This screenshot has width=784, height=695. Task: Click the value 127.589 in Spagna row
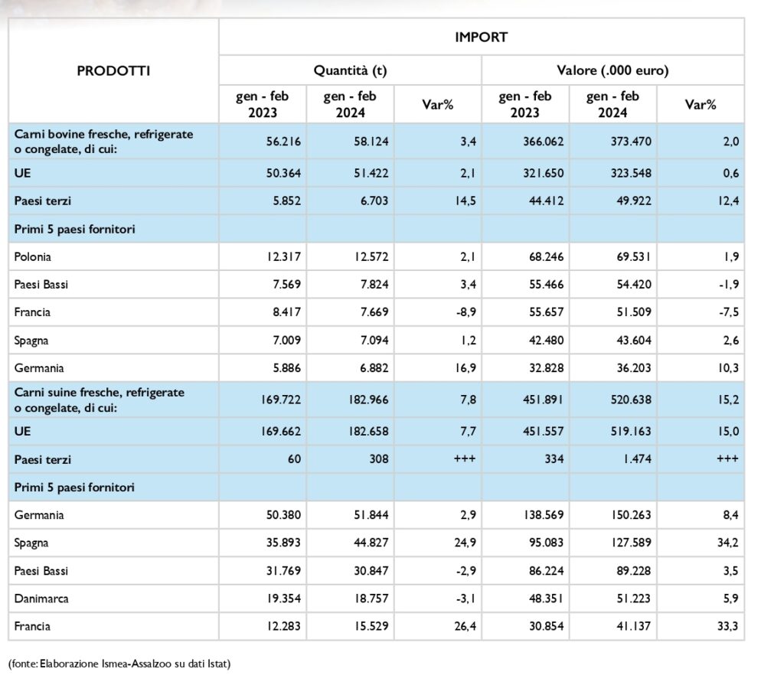tap(632, 543)
